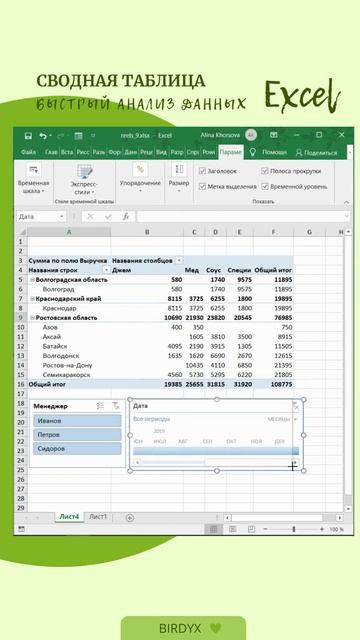Screen dimensions: 360x640
Task: Clear filter on Дата timeline
Action: (x=296, y=406)
